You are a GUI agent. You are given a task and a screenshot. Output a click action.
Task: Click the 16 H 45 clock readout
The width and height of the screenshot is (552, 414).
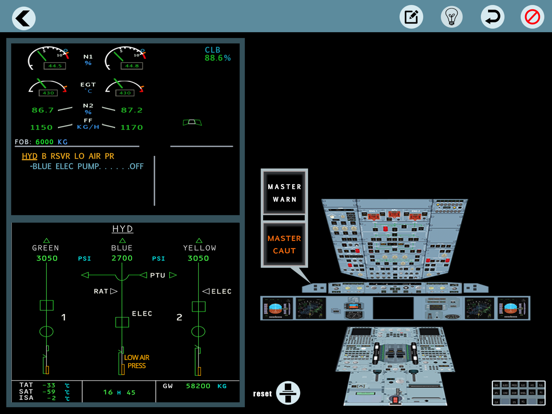[x=119, y=392]
